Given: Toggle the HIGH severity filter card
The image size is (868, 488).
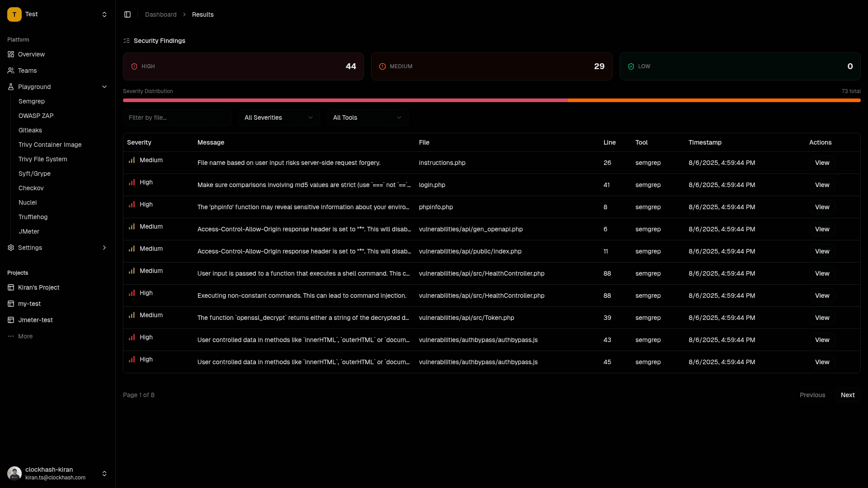Looking at the screenshot, I should pyautogui.click(x=243, y=66).
